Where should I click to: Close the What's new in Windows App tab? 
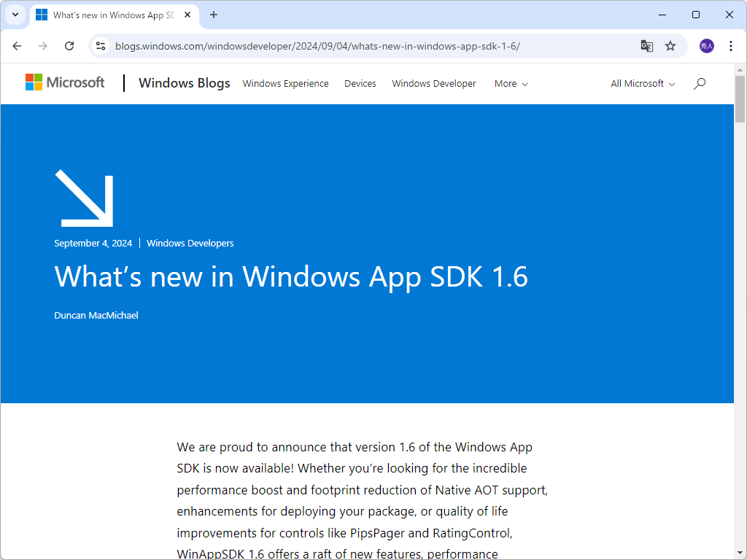(187, 15)
